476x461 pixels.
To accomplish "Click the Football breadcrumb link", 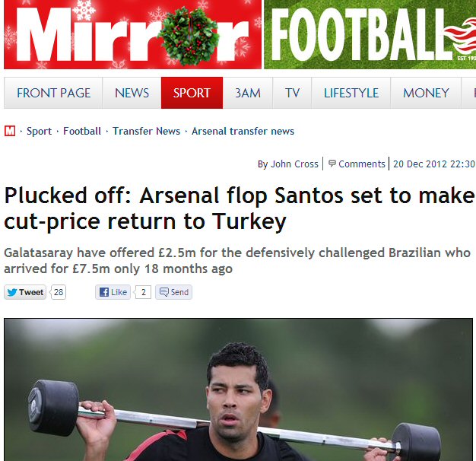I will point(82,131).
